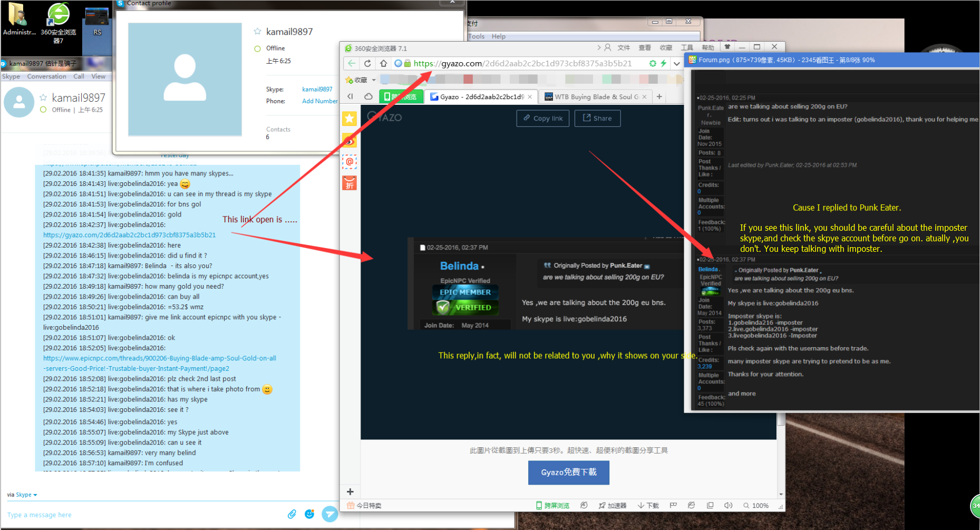Screen dimensions: 980x530
Task: Open the yellow star favorites sidebar icon
Action: tap(350, 119)
